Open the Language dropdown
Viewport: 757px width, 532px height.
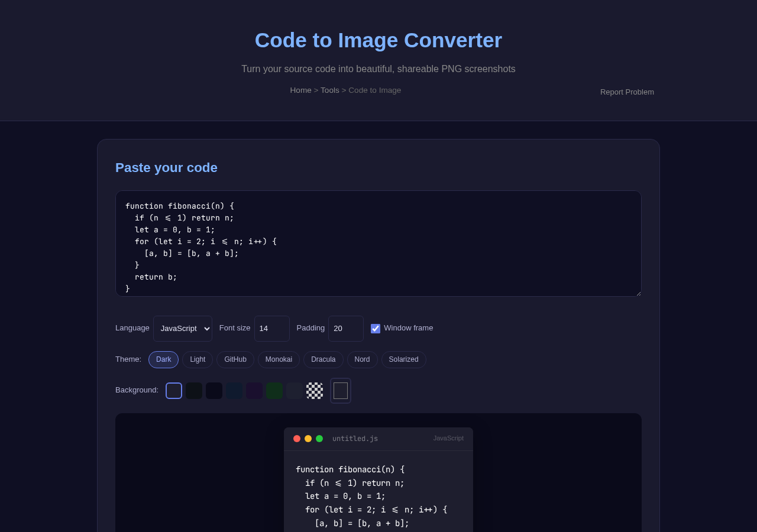click(183, 329)
